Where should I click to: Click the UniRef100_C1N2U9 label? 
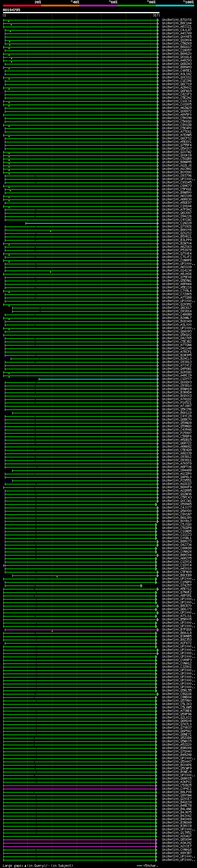pos(177,223)
